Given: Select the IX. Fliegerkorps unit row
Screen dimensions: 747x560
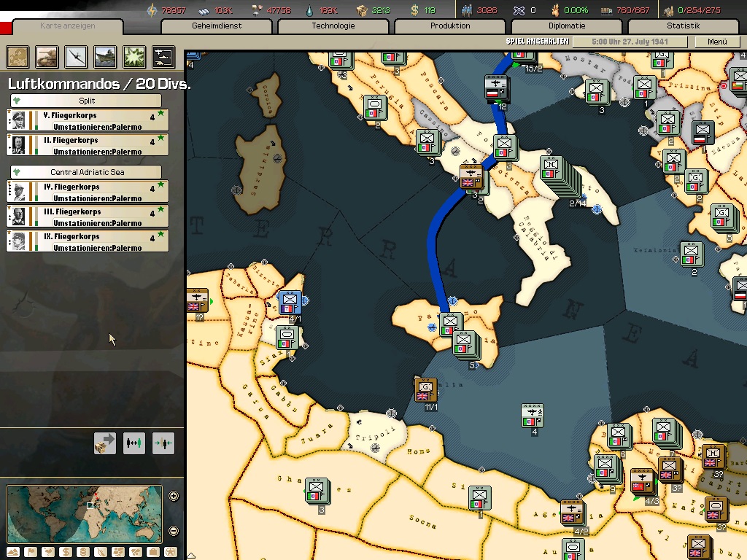Looking at the screenshot, I should click(88, 241).
